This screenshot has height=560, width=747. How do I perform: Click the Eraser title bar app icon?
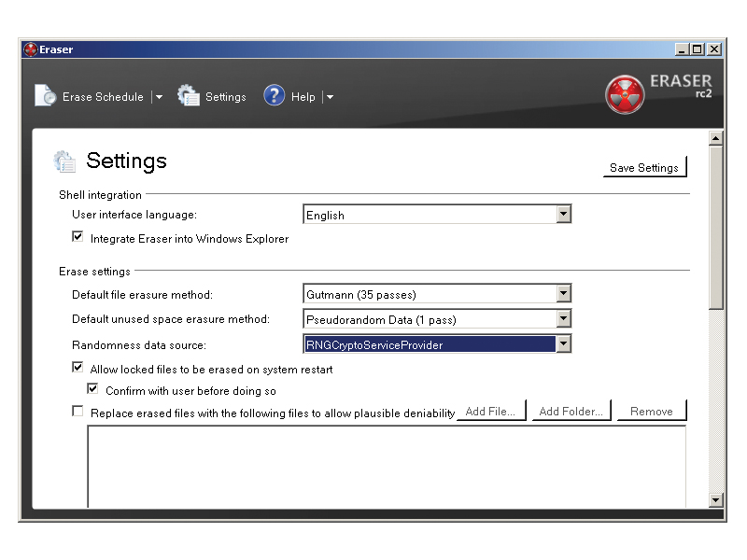click(31, 49)
